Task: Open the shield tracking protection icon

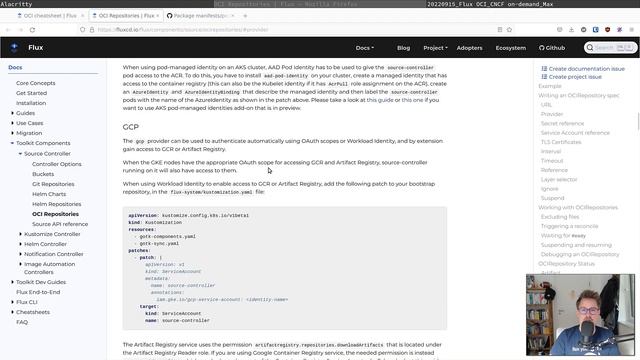Action: pos(82,30)
